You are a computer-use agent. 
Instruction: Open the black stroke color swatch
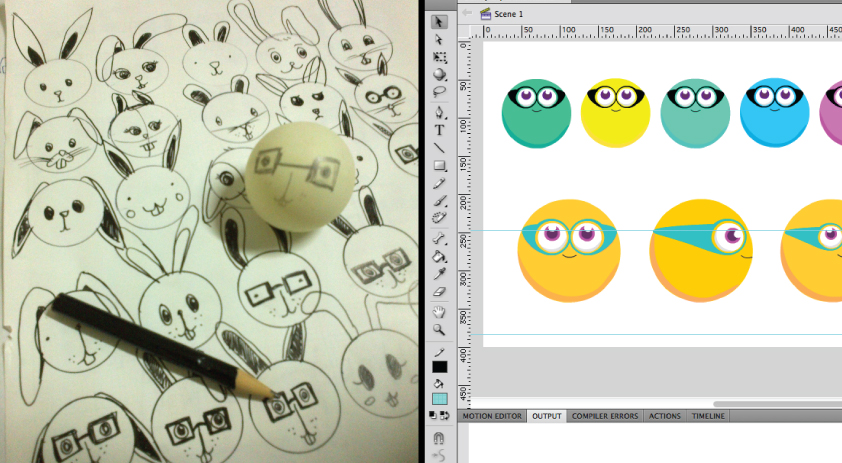click(x=439, y=367)
